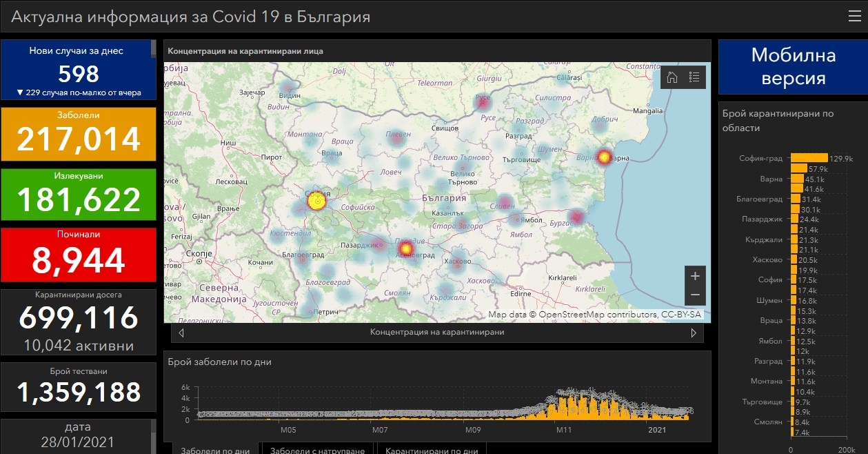Click the Варна bar in region chart
The width and height of the screenshot is (868, 454).
(x=797, y=179)
